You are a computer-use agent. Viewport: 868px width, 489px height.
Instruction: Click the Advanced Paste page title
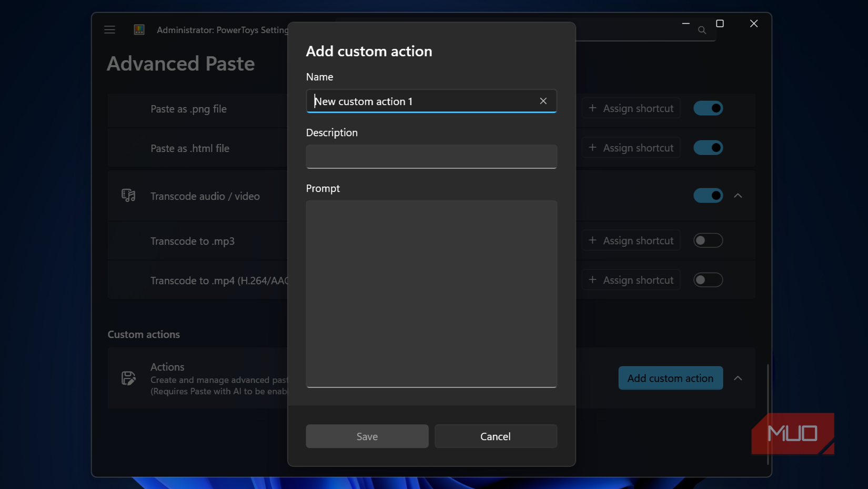[181, 64]
